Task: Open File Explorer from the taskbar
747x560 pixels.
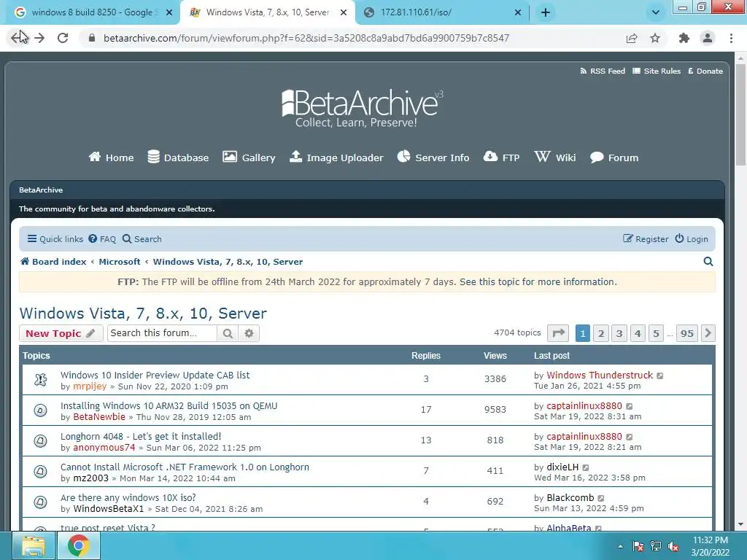Action: [x=33, y=545]
